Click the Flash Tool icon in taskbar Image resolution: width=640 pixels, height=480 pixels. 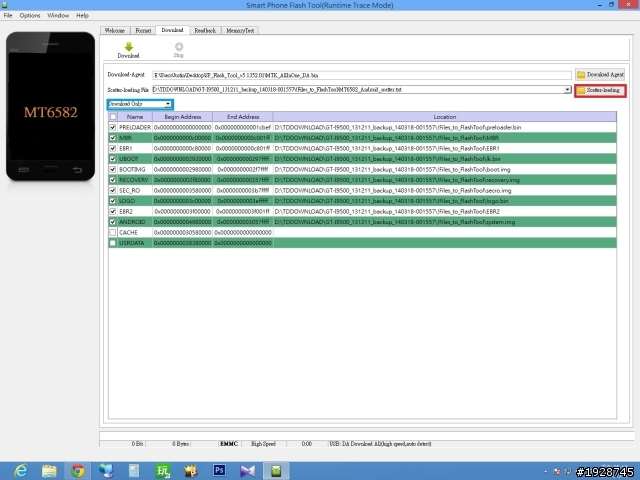click(276, 471)
